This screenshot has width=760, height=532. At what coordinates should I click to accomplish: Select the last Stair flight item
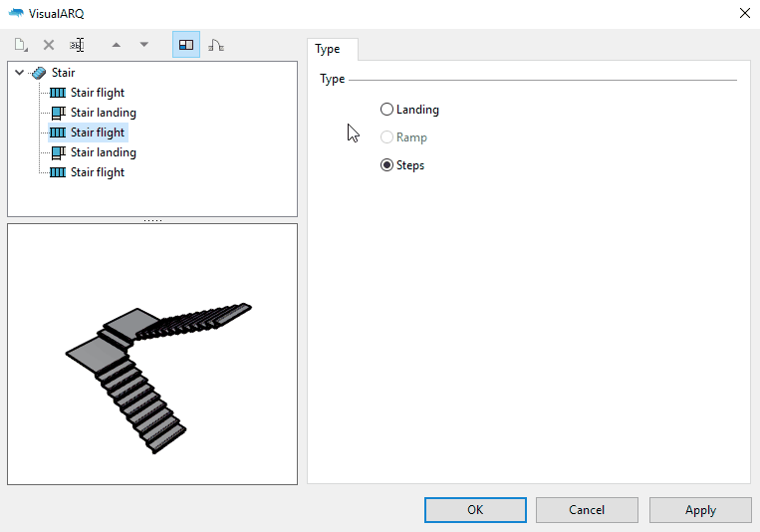pos(97,172)
